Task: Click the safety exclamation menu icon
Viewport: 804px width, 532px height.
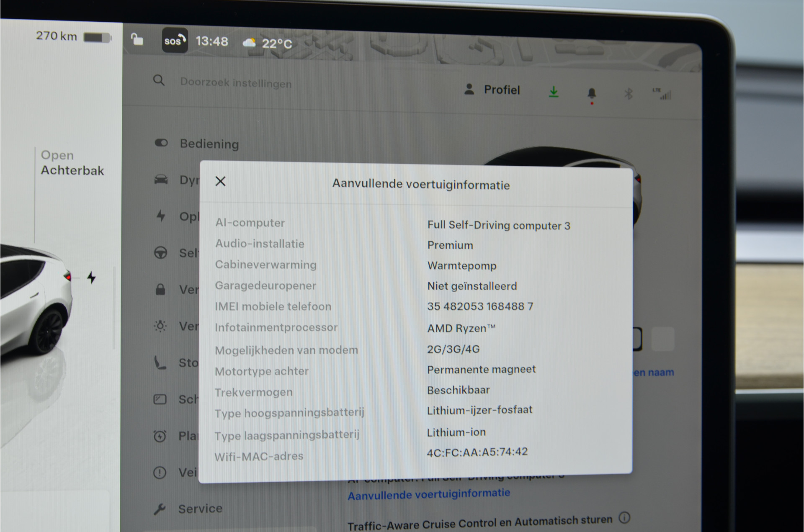Action: tap(160, 473)
